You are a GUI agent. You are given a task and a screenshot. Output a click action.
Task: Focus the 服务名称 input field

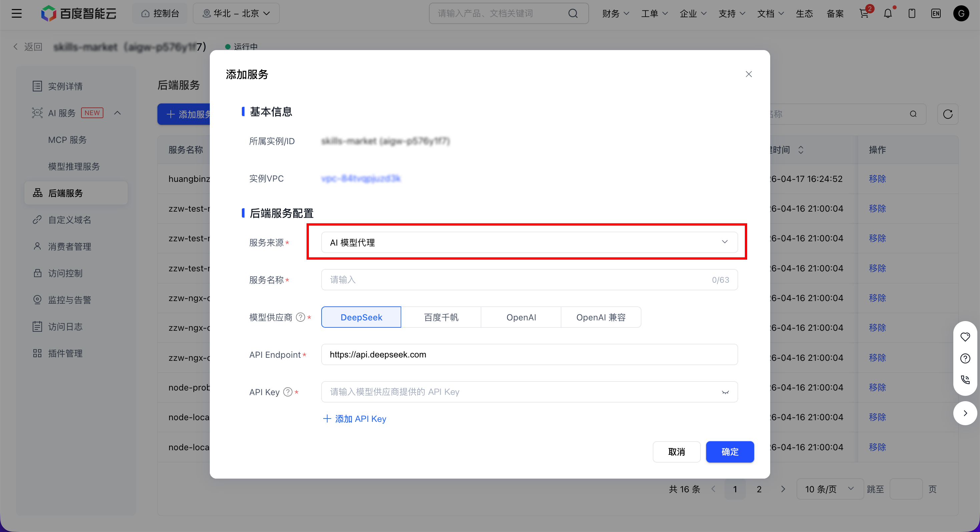click(529, 280)
